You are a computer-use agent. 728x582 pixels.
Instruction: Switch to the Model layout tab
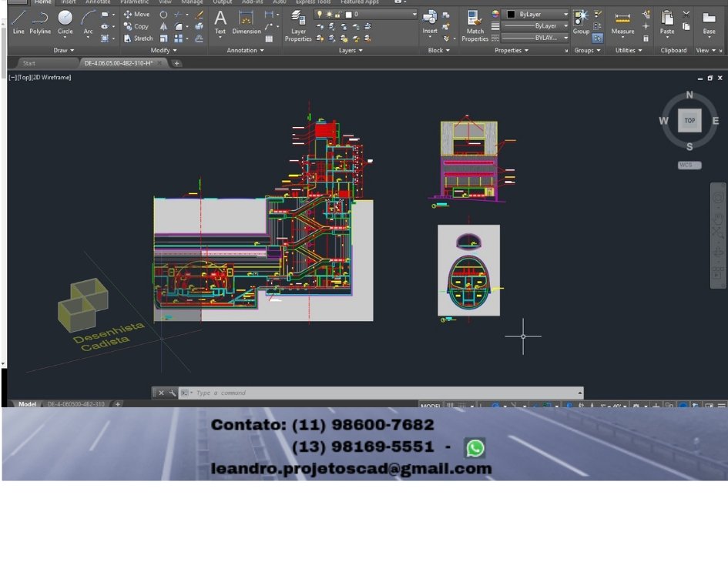27,403
